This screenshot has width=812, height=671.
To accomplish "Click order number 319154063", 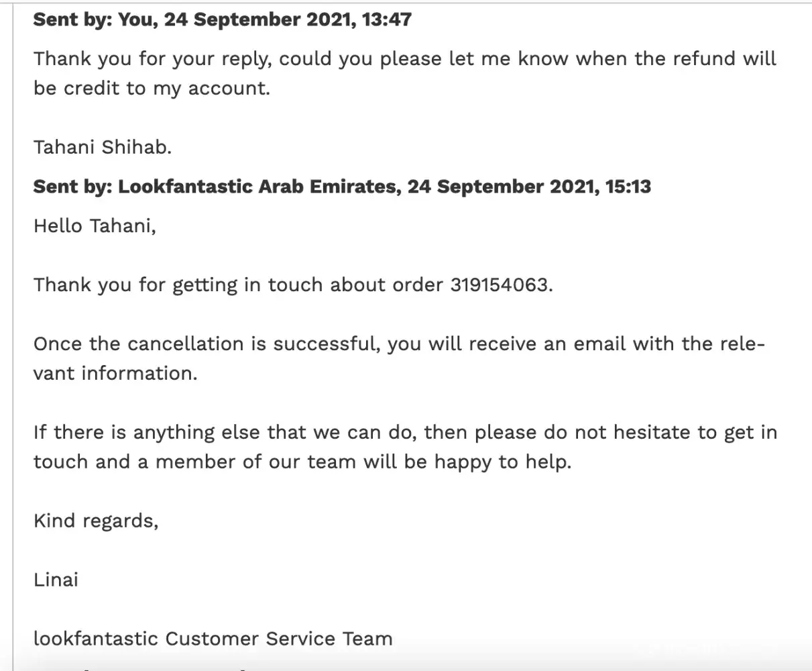I will tap(499, 285).
